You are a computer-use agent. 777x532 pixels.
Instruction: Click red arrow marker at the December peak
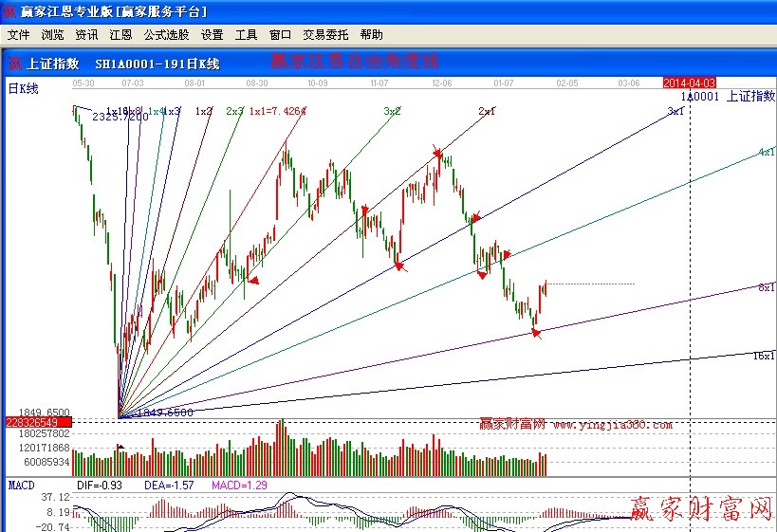436,152
